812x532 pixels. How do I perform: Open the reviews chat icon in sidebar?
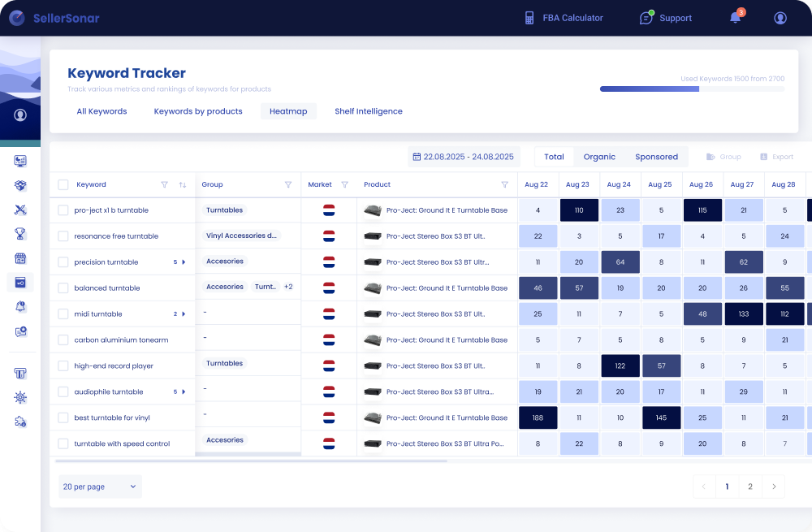(20, 331)
